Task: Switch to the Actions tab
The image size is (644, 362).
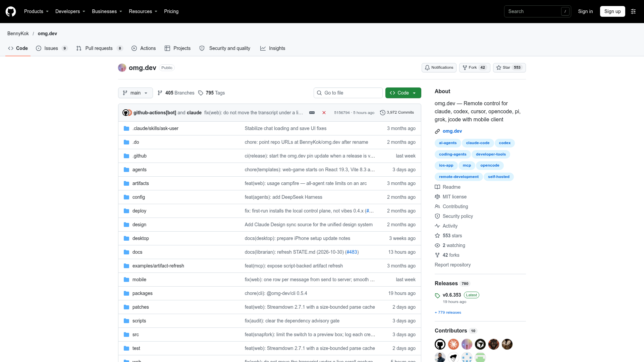Action: 144,48
